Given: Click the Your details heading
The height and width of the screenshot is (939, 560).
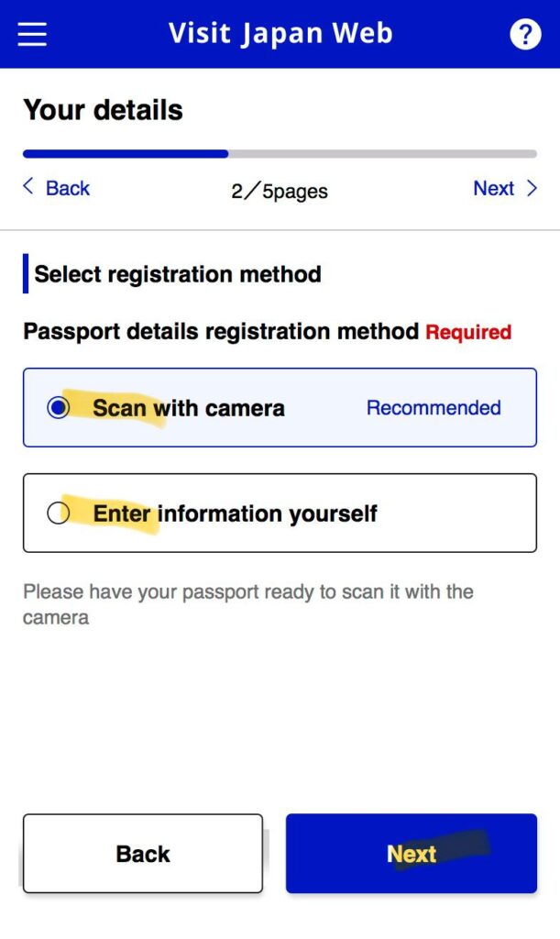Looking at the screenshot, I should tap(103, 110).
